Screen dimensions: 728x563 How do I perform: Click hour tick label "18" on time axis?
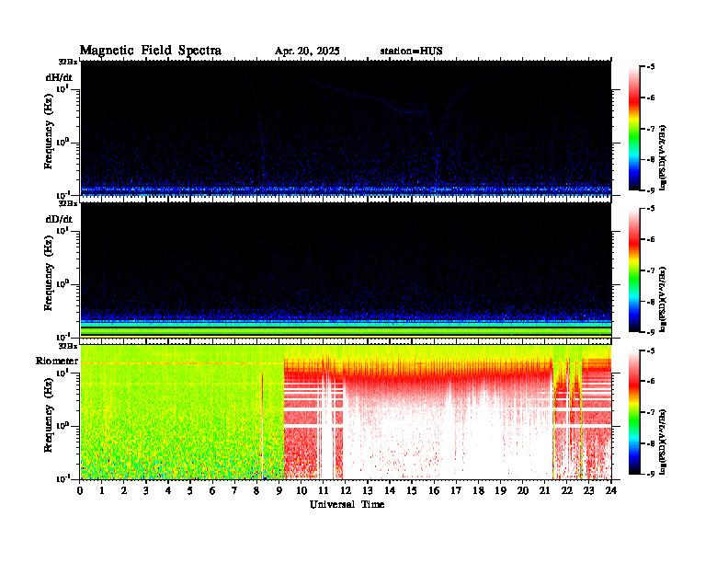click(x=478, y=491)
